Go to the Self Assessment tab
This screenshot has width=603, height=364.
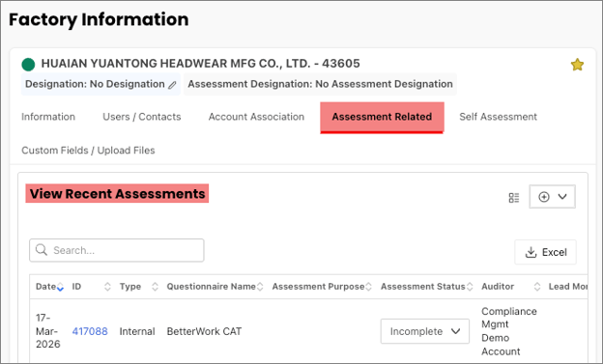point(498,117)
